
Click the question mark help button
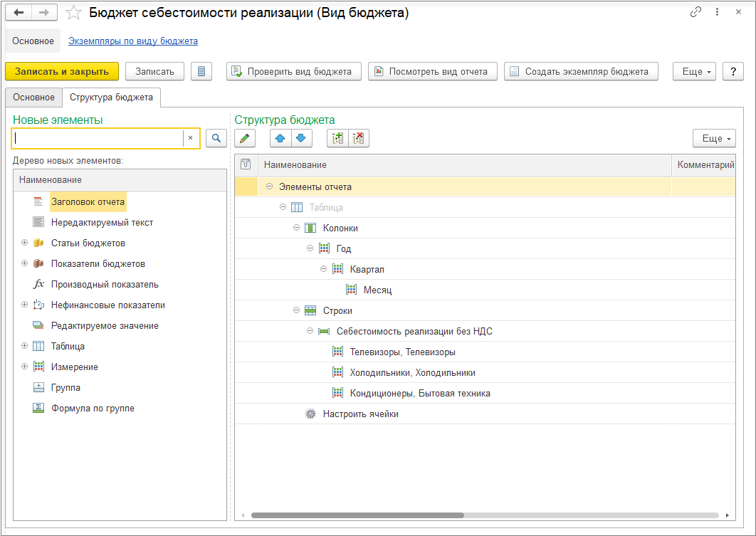pos(733,71)
